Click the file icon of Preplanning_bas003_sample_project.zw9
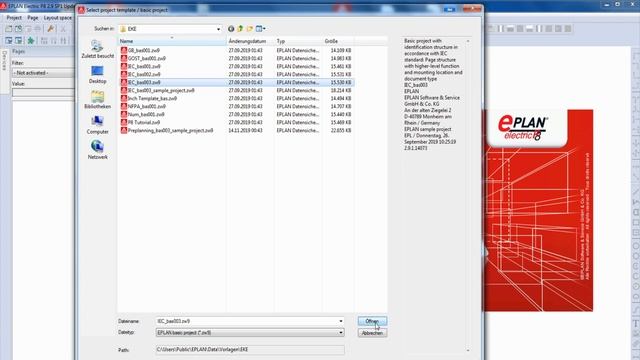 point(124,130)
